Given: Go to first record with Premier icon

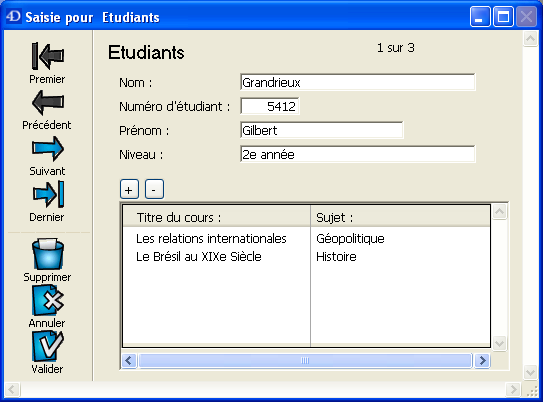Looking at the screenshot, I should coord(48,56).
